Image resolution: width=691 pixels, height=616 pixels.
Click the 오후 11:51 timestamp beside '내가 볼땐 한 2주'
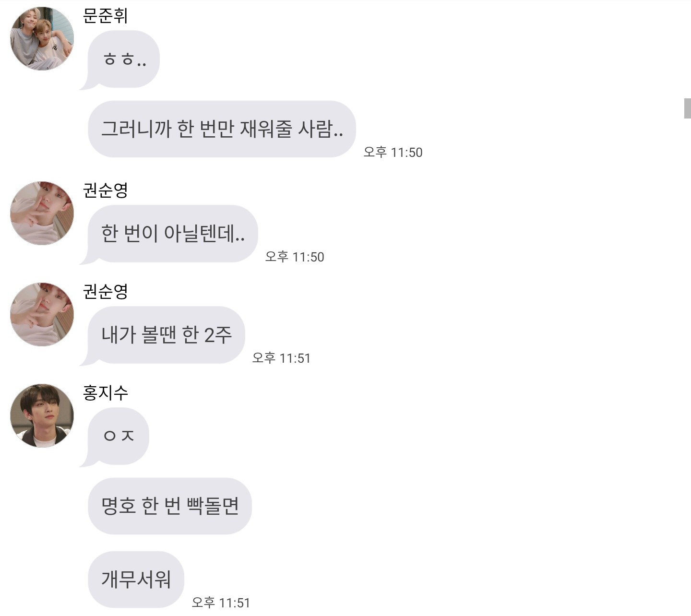[x=281, y=358]
